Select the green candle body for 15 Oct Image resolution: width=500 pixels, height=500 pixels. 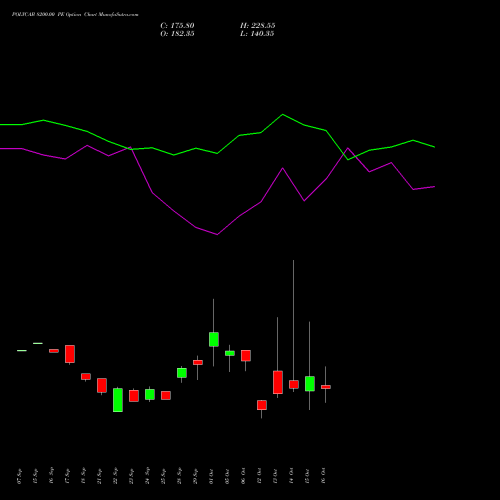[x=310, y=384]
